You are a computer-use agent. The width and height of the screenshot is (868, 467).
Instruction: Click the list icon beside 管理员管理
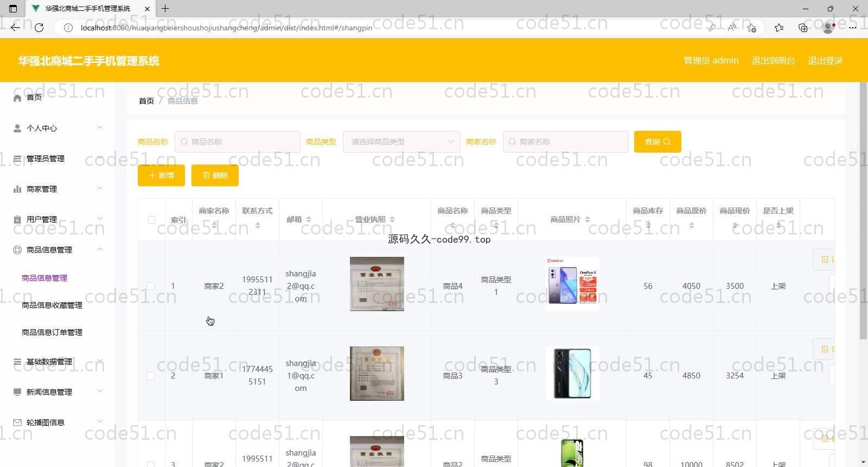click(17, 159)
